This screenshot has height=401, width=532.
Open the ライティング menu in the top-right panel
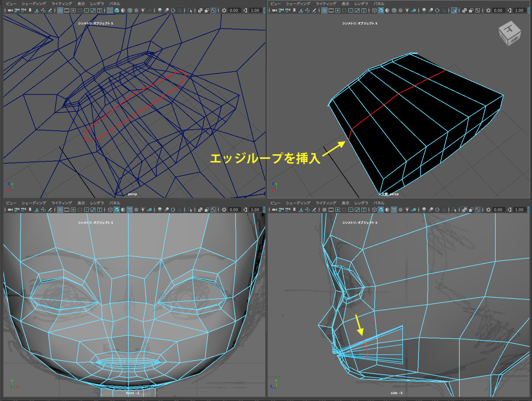point(326,4)
